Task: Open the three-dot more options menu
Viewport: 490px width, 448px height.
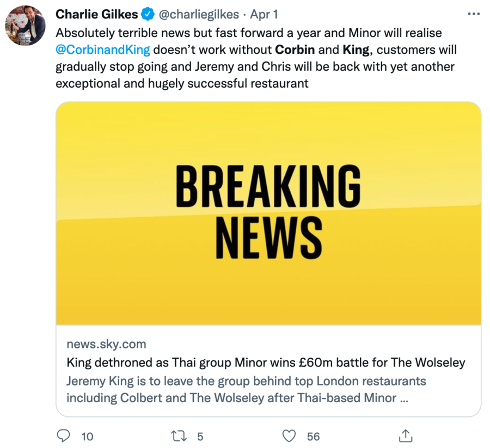Action: pyautogui.click(x=474, y=14)
